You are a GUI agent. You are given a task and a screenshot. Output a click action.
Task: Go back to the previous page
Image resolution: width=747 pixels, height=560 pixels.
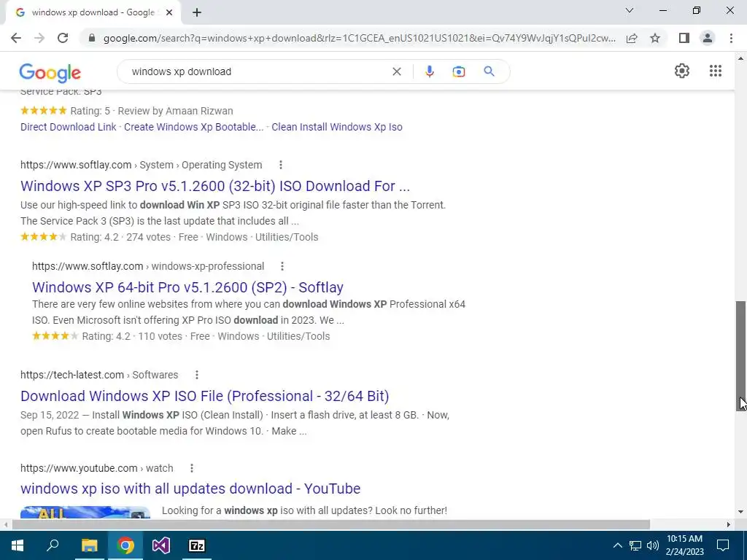click(16, 38)
